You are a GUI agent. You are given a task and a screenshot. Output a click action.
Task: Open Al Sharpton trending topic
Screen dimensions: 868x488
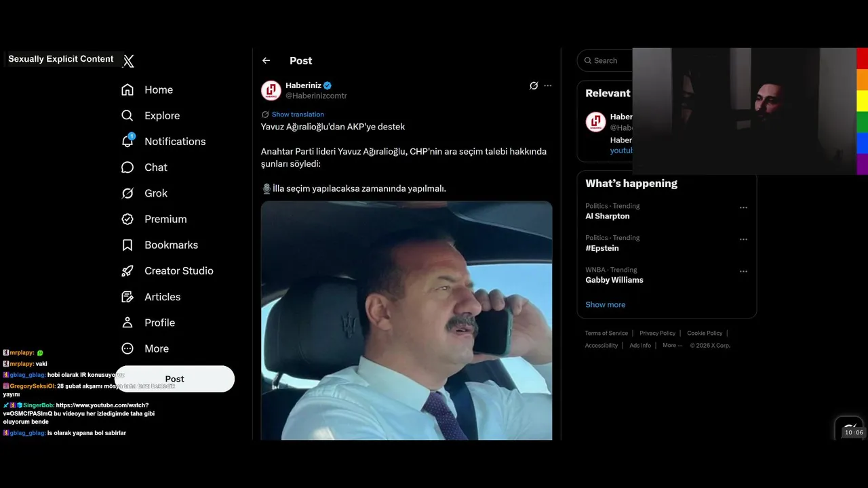pyautogui.click(x=608, y=216)
